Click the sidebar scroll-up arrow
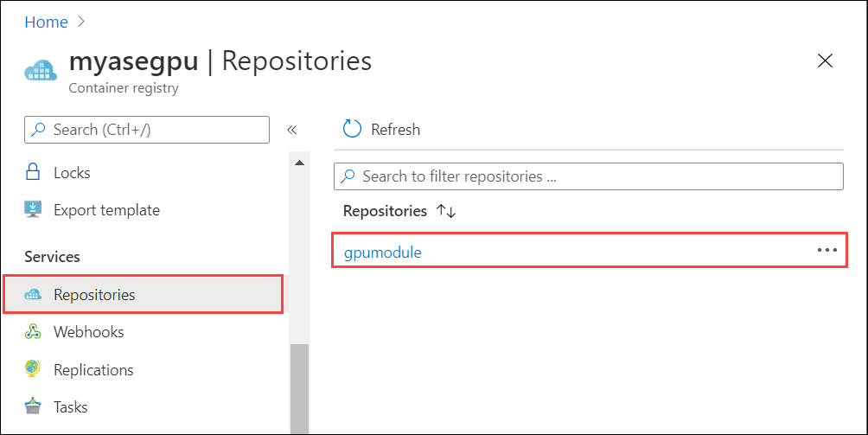868x435 pixels. [299, 163]
